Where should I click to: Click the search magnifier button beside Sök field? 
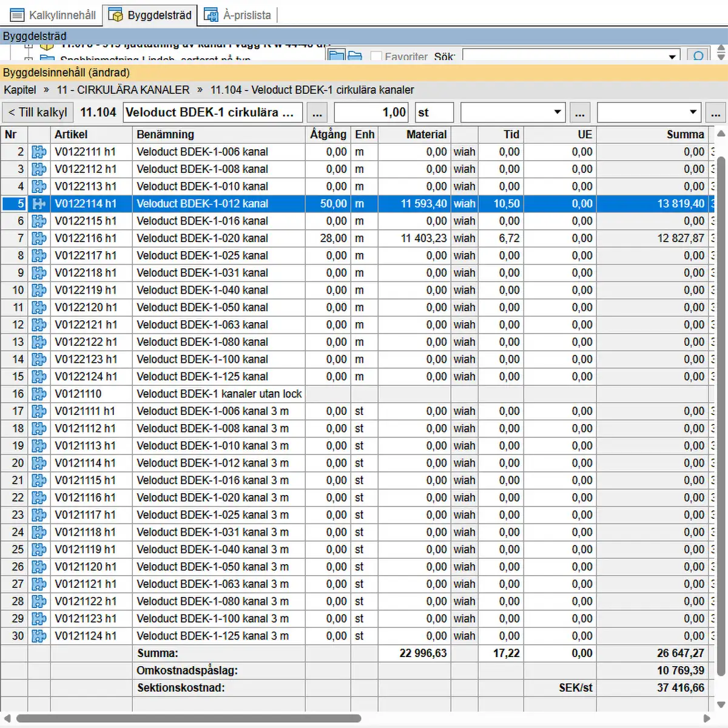point(698,56)
